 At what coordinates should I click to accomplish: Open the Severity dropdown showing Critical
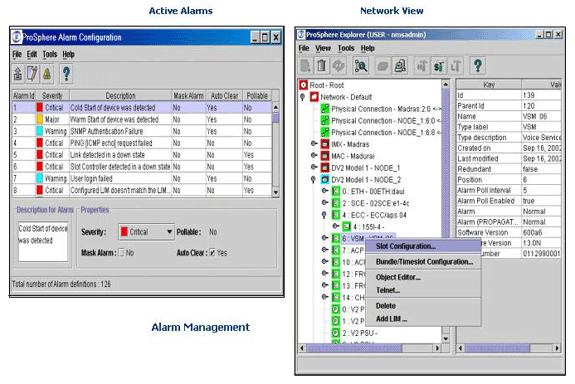coord(146,232)
